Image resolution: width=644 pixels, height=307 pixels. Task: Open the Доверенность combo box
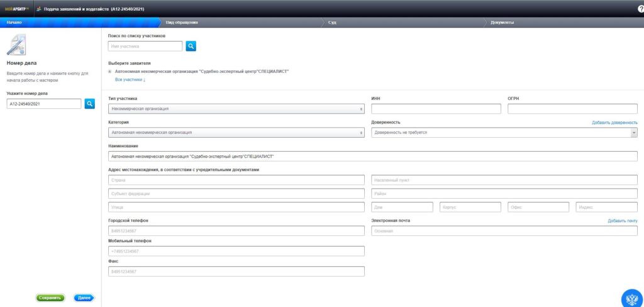point(504,133)
